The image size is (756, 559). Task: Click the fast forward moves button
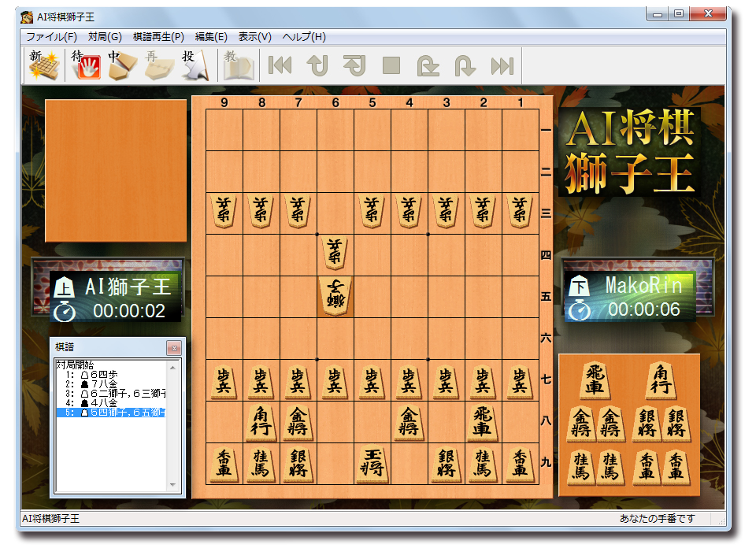(x=465, y=65)
